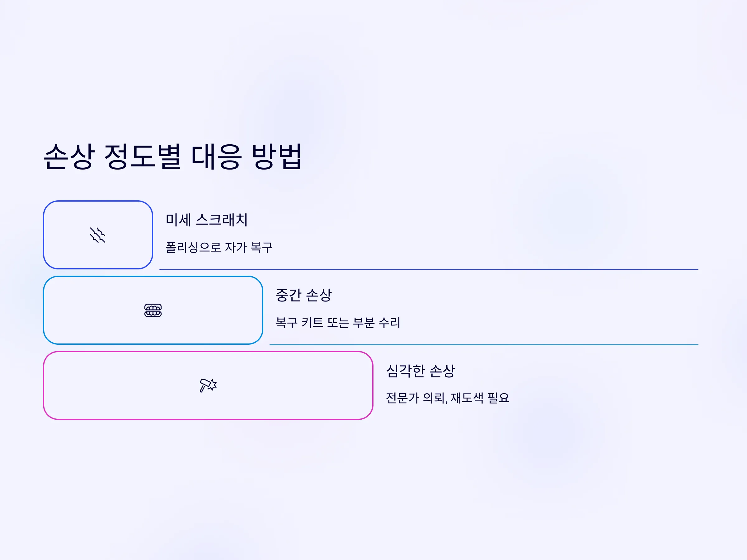Select the 심각한 손상 heading
The height and width of the screenshot is (560, 747).
[x=420, y=371]
